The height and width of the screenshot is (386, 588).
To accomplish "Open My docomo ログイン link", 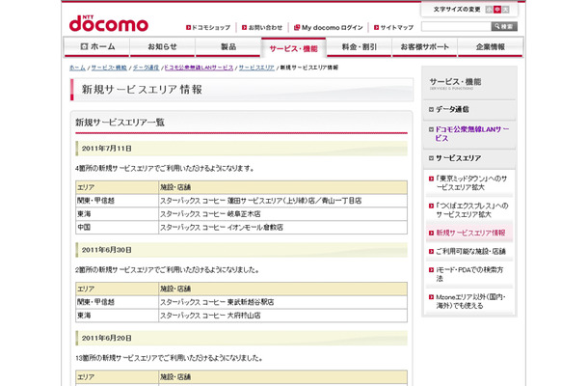I will [x=333, y=27].
